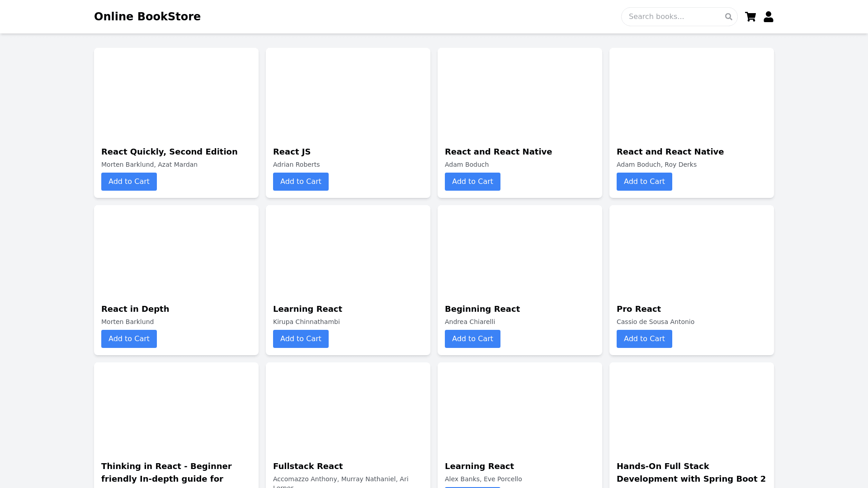Add React JS to cart

click(x=301, y=182)
